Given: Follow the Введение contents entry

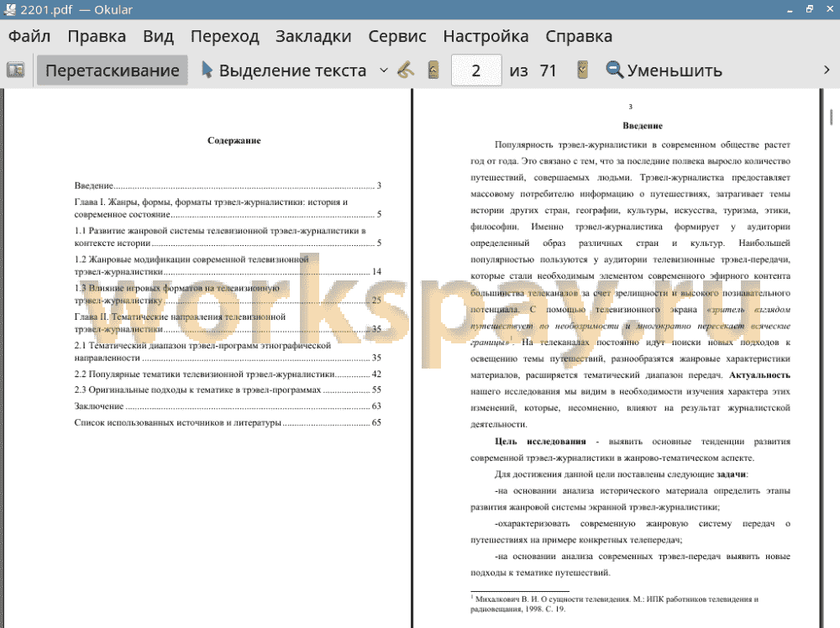Looking at the screenshot, I should coord(228,186).
